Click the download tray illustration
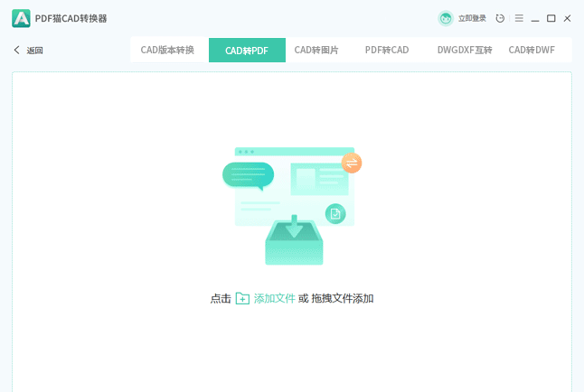584x392 pixels. pos(294,238)
